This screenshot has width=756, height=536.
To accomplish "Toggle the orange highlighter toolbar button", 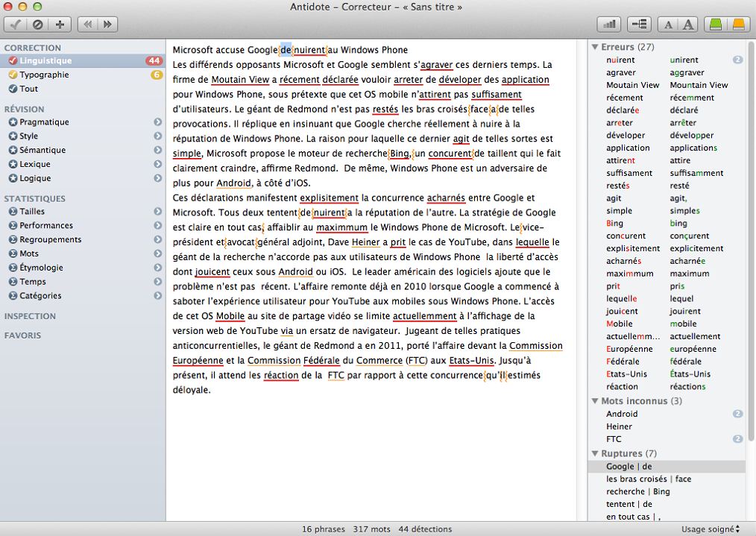I will 738,25.
